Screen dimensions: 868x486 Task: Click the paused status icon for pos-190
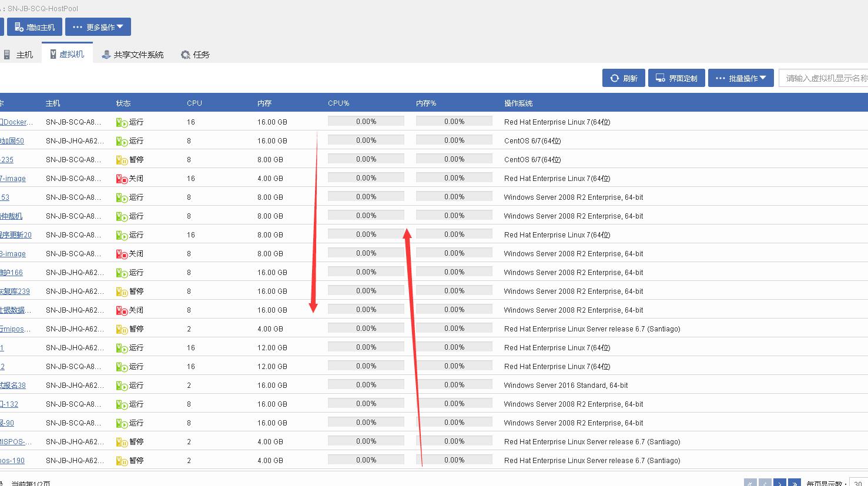[122, 461]
